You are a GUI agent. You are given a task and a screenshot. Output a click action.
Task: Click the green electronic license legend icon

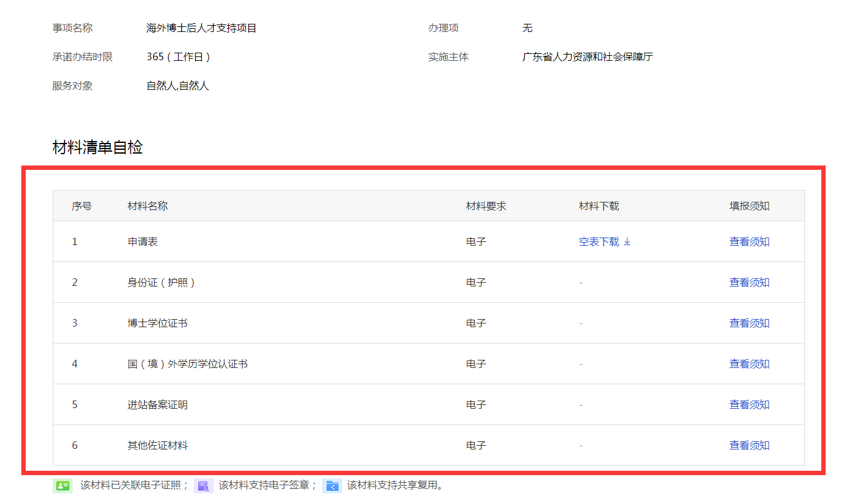63,486
